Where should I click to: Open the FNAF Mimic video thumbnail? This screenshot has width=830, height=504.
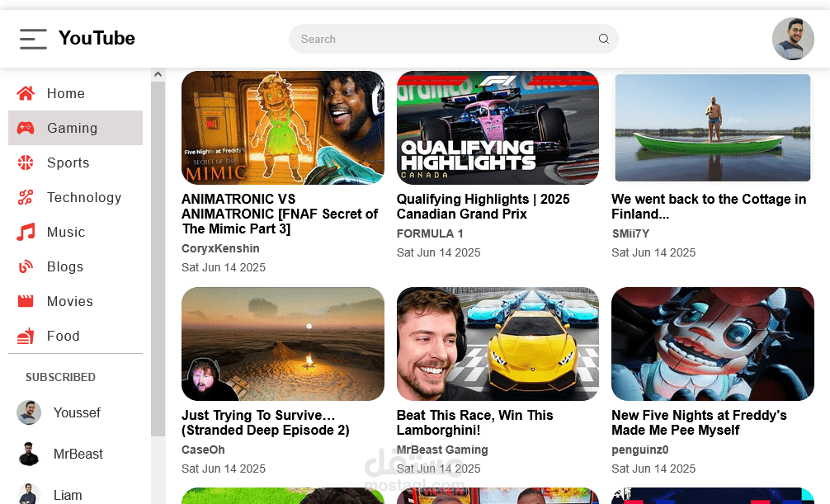[283, 128]
